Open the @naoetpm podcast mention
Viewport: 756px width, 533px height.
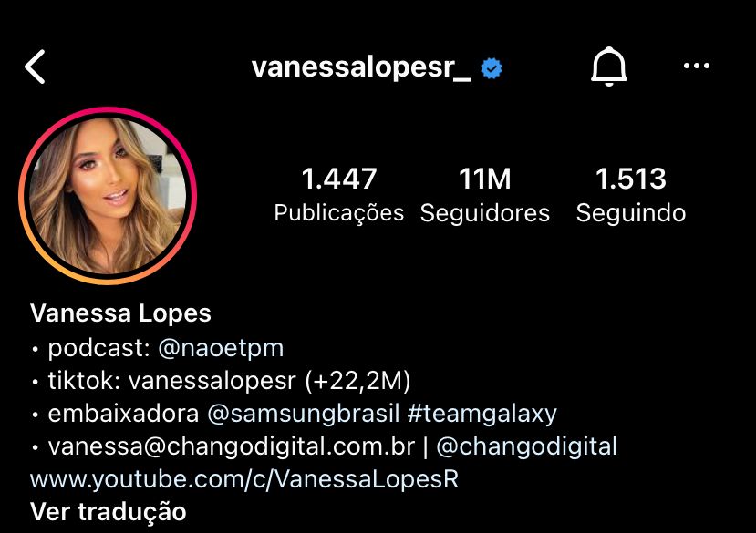click(x=221, y=348)
